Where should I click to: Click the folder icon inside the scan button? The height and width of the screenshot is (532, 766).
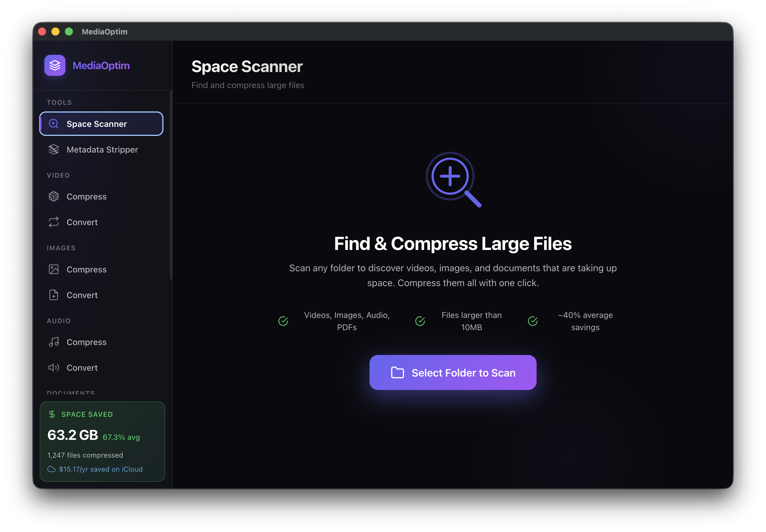coord(397,373)
